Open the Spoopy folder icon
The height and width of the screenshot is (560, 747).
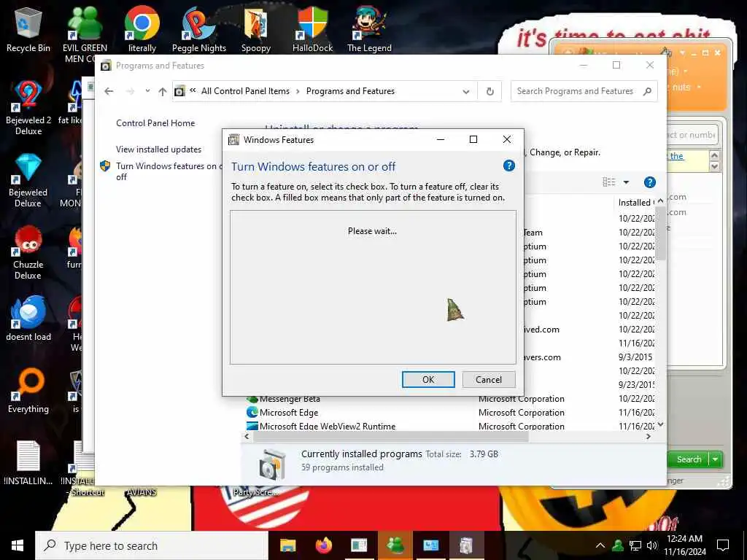256,28
